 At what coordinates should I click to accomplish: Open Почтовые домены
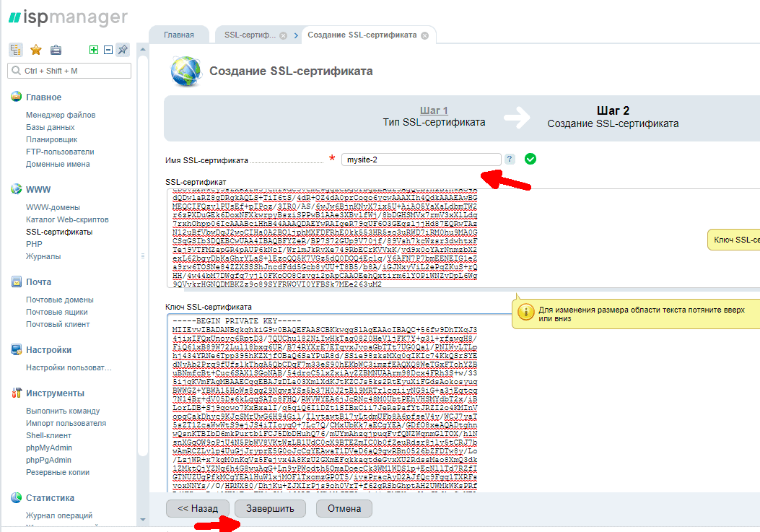60,300
